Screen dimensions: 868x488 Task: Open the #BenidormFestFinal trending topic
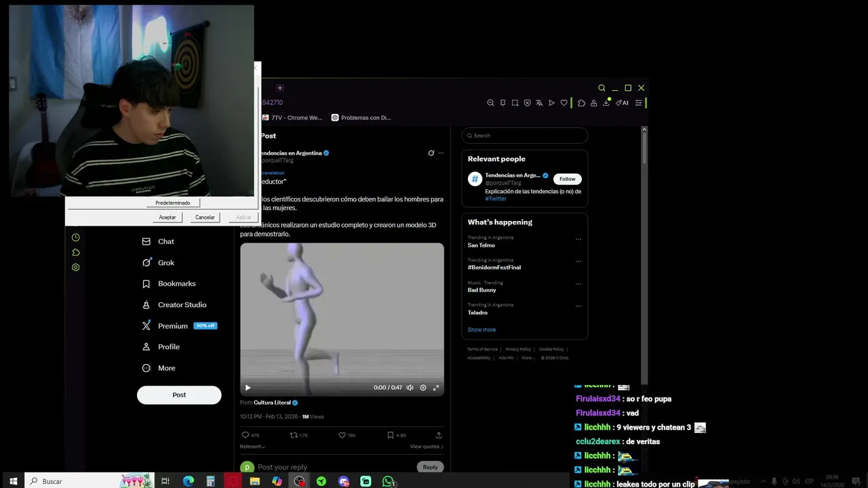[x=494, y=268]
